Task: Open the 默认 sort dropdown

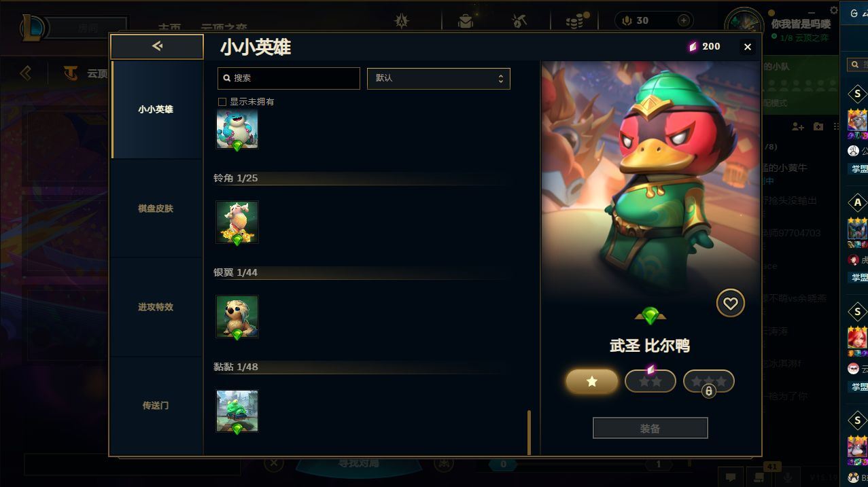Action: tap(438, 78)
